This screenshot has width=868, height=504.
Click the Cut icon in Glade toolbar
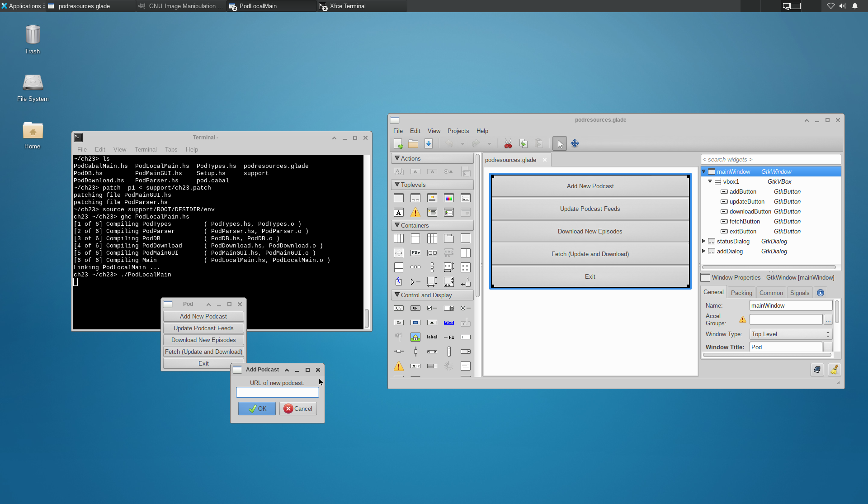pos(508,143)
